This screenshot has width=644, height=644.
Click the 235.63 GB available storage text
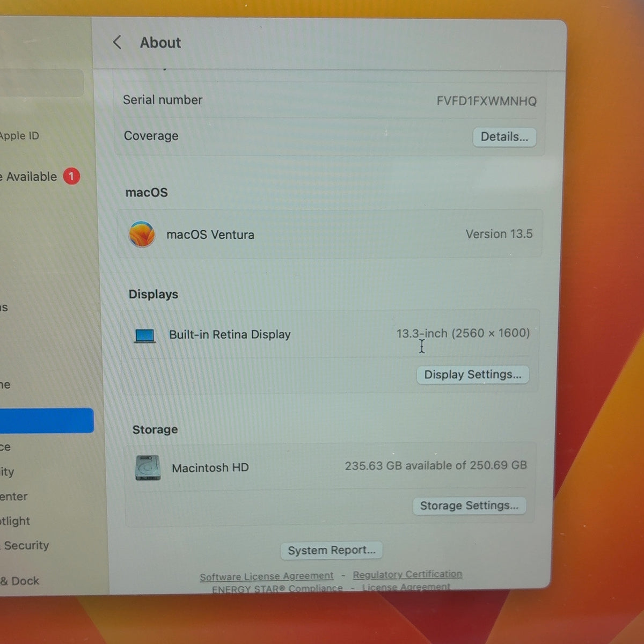(436, 465)
